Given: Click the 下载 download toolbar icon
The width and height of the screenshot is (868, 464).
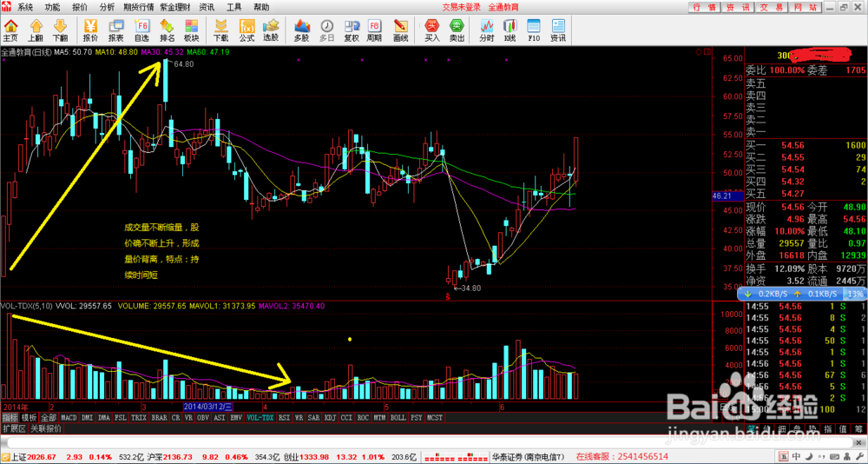Looking at the screenshot, I should pos(220,30).
